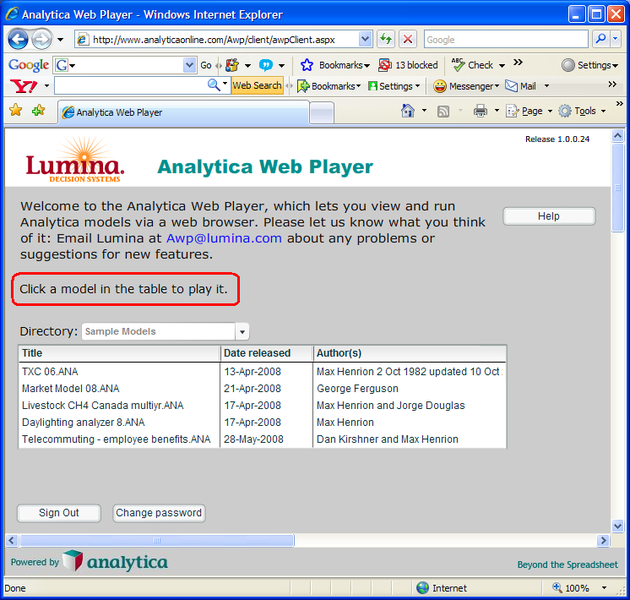Open Google toolbar Bookmarks star
630x600 pixels.
(307, 65)
